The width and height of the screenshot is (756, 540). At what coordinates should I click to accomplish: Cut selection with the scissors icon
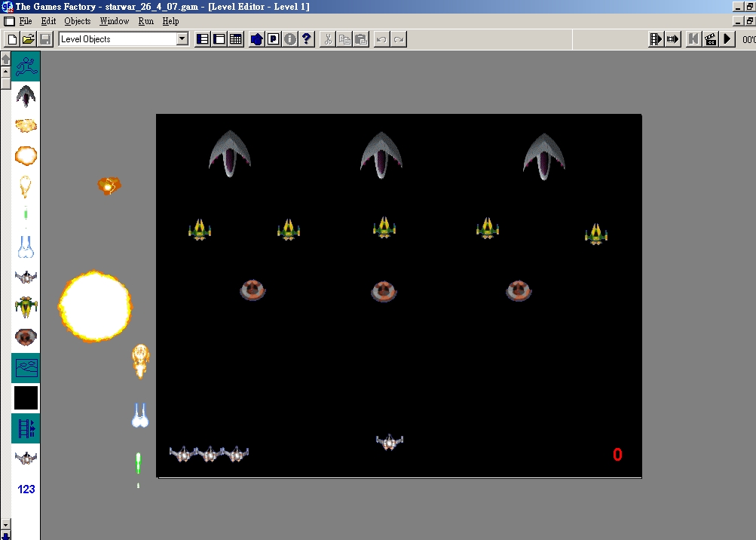tap(328, 39)
